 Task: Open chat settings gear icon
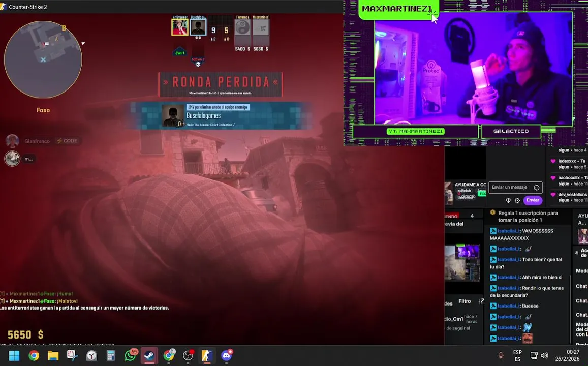[x=517, y=201]
